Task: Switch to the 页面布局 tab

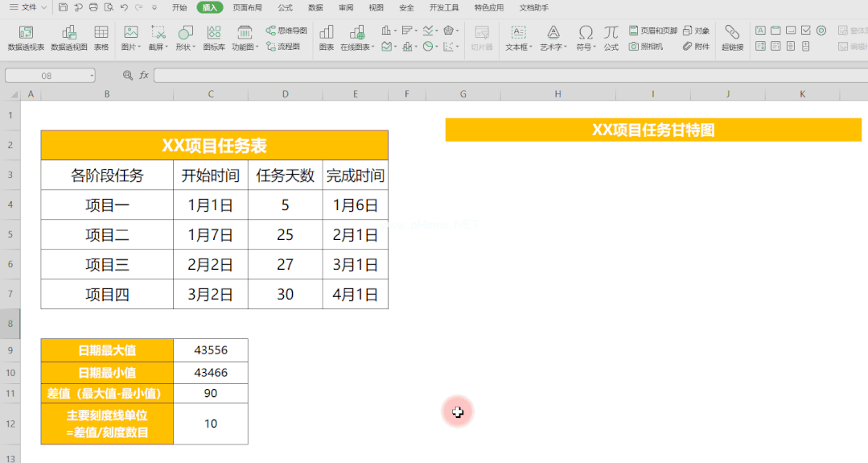Action: tap(247, 8)
